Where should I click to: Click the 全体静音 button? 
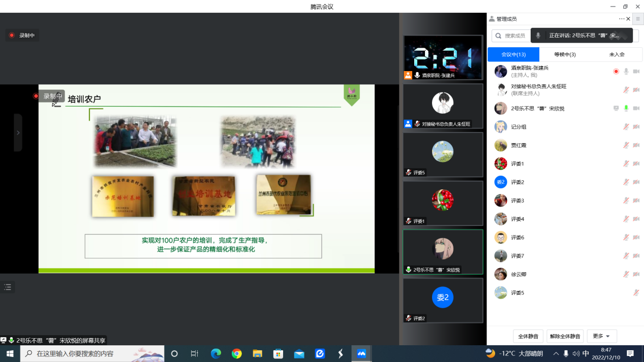(x=528, y=336)
